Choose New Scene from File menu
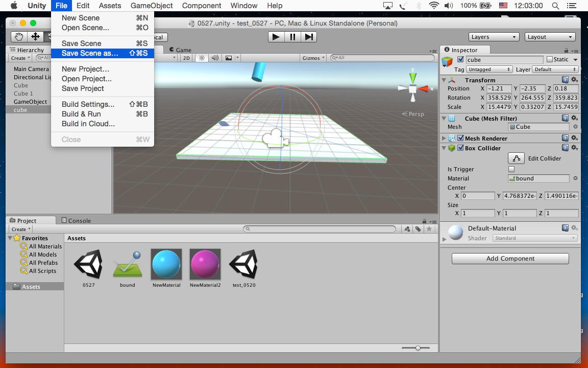 pyautogui.click(x=103, y=18)
